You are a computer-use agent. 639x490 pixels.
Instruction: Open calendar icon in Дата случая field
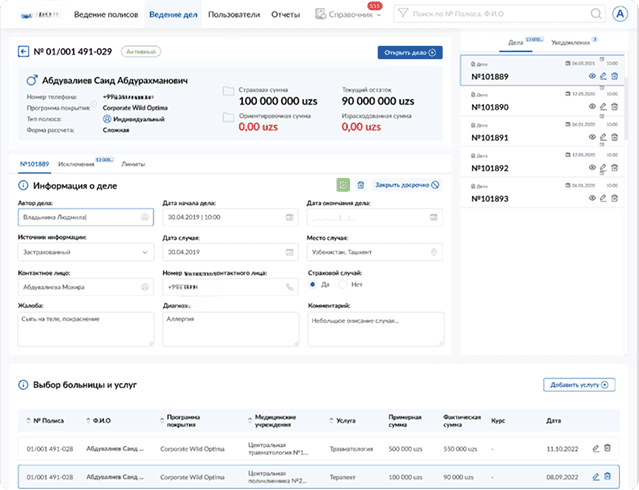coord(289,252)
